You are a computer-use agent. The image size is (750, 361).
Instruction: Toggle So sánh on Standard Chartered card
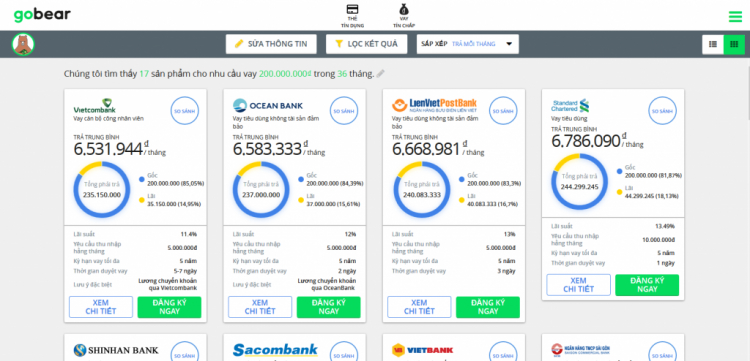point(662,110)
